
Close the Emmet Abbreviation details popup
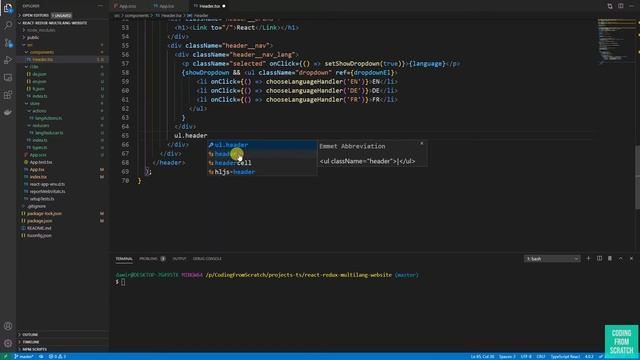pyautogui.click(x=422, y=143)
